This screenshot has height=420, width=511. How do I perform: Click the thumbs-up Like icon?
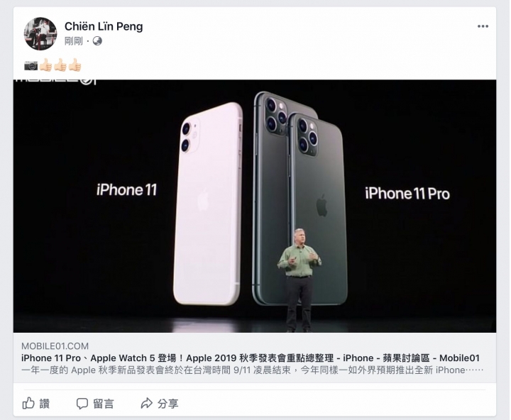click(28, 403)
